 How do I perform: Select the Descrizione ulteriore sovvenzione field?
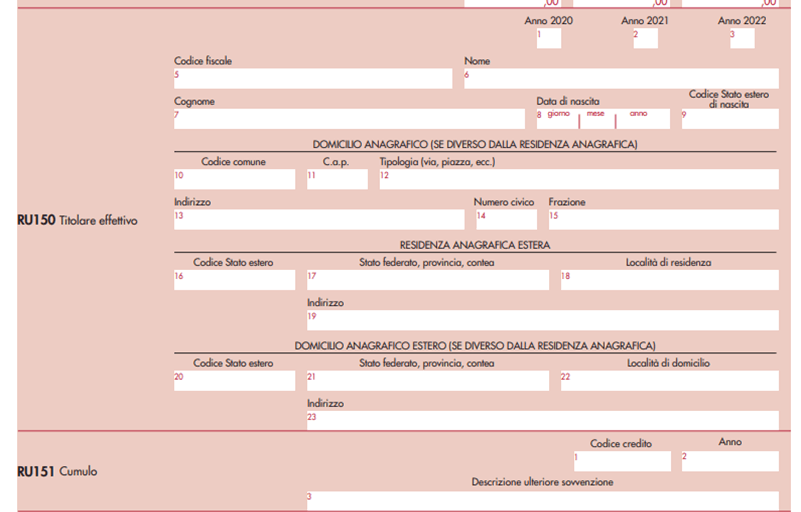click(x=542, y=500)
